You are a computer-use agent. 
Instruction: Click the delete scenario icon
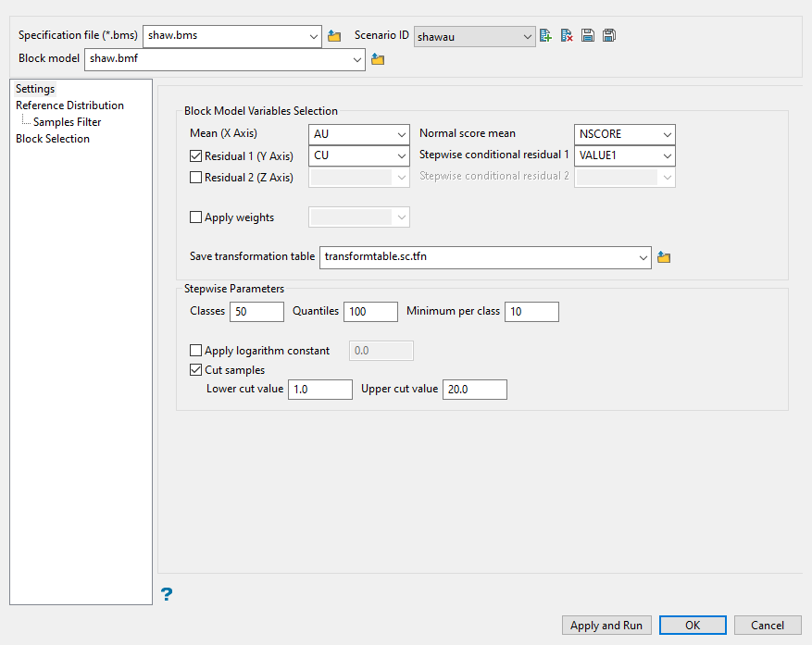(567, 36)
